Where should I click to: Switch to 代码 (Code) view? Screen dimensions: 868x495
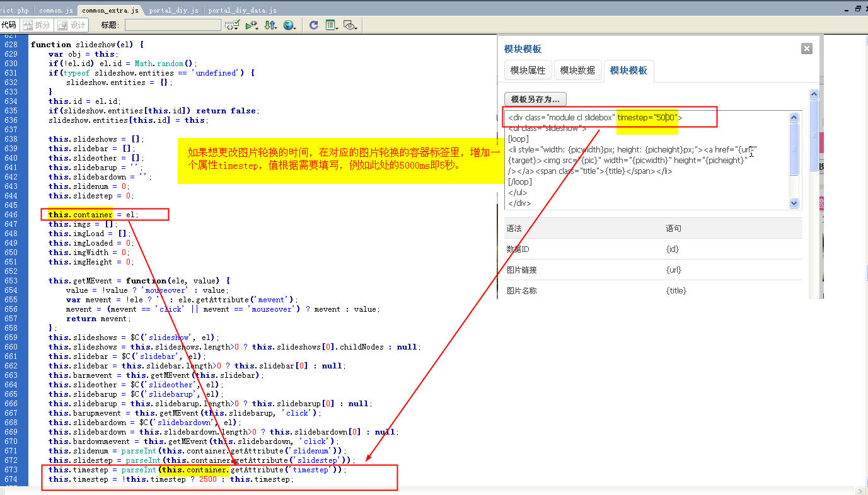click(9, 25)
